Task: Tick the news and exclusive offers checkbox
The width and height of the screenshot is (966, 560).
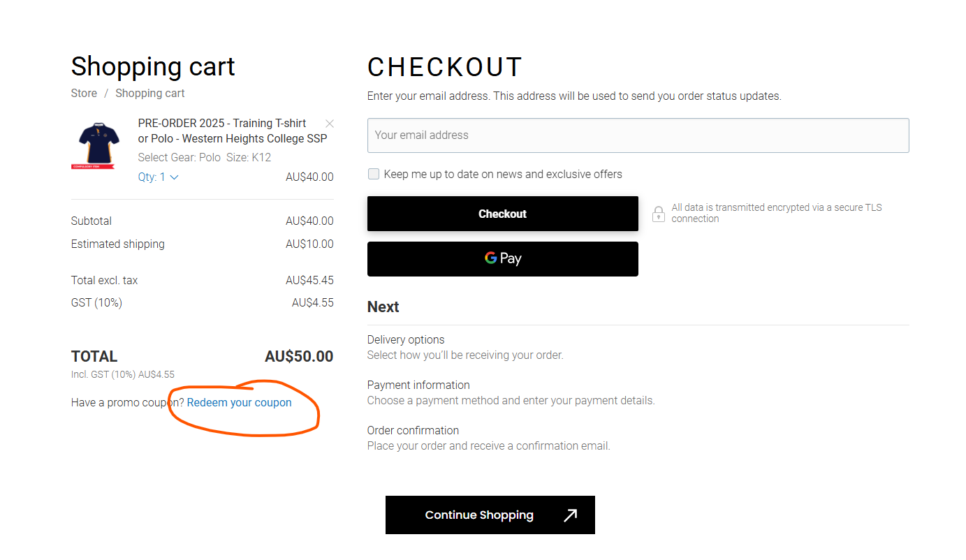Action: click(x=374, y=174)
